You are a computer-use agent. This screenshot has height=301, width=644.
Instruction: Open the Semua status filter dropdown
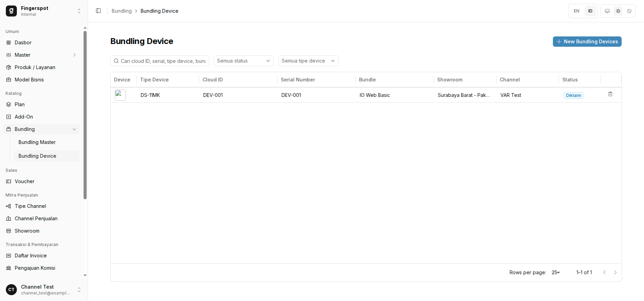tap(244, 61)
